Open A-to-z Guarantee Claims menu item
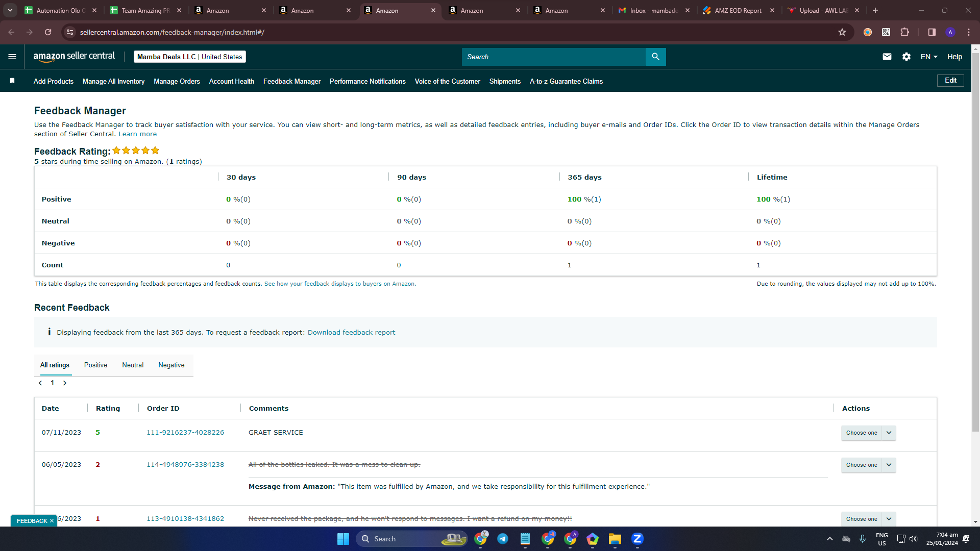980x551 pixels. 566,81
